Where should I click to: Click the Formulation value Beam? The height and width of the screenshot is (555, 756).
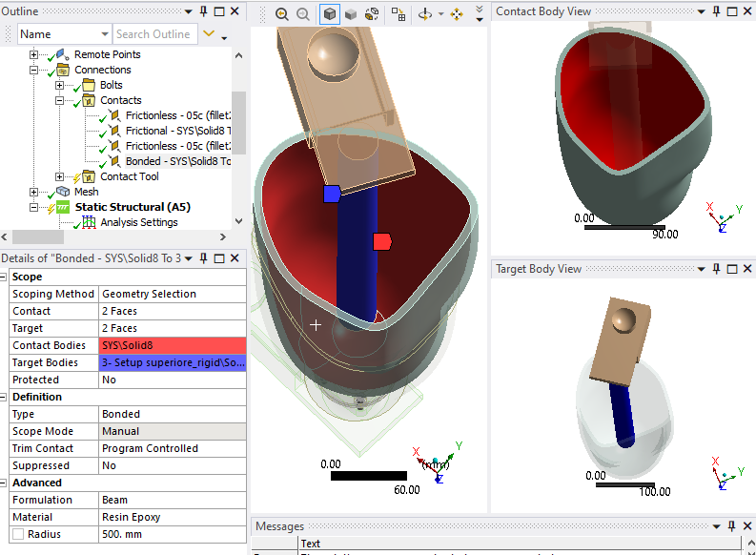173,500
